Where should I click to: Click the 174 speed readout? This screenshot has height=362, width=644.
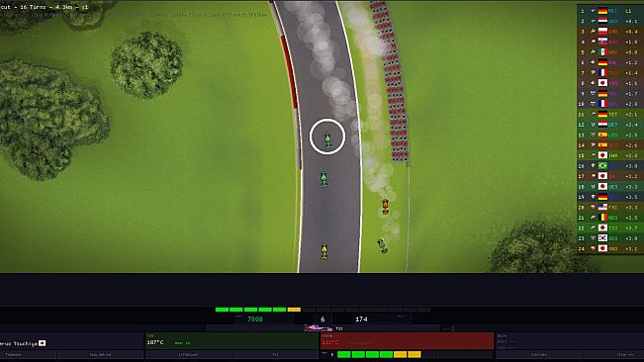pyautogui.click(x=361, y=318)
